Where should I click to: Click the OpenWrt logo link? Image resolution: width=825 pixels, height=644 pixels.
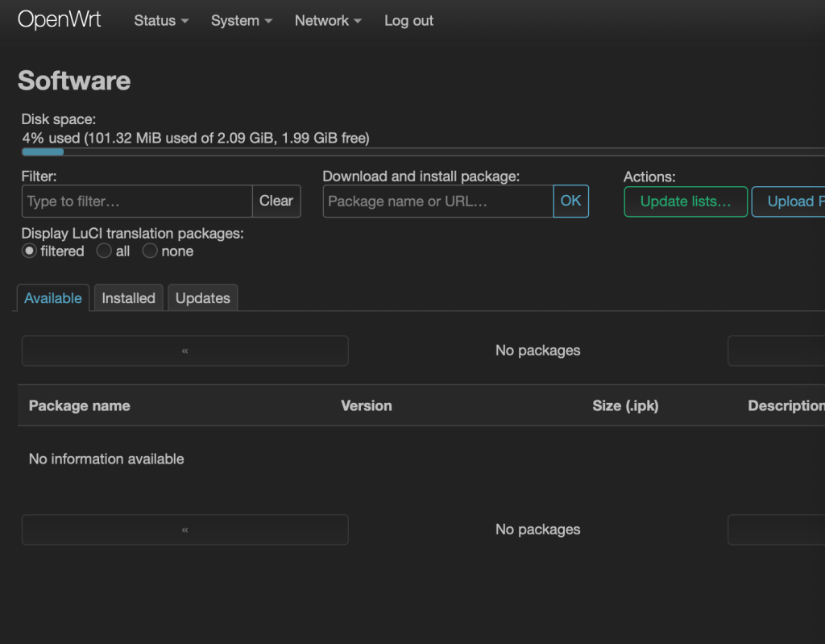60,20
